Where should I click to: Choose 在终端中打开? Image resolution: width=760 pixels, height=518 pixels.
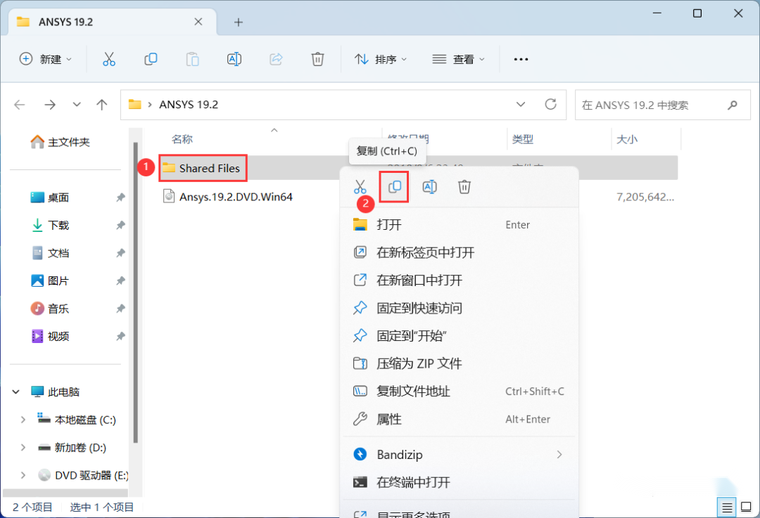coord(459,482)
